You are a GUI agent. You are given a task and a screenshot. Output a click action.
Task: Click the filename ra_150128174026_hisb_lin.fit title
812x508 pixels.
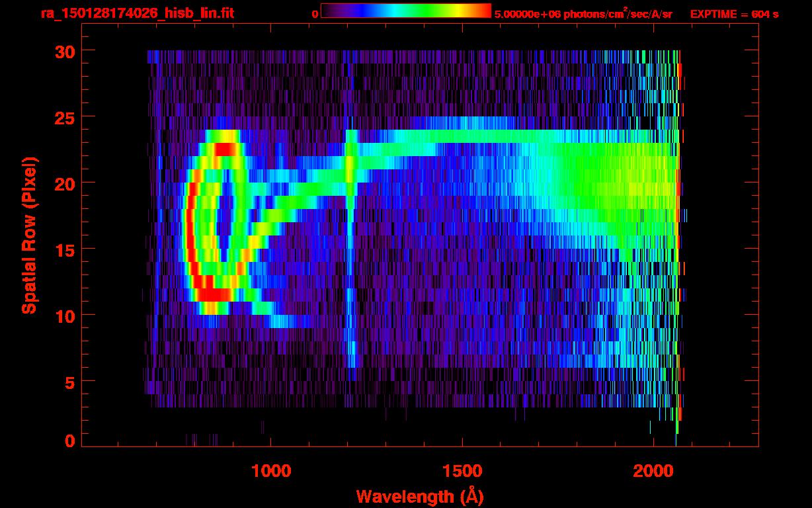[x=137, y=13]
